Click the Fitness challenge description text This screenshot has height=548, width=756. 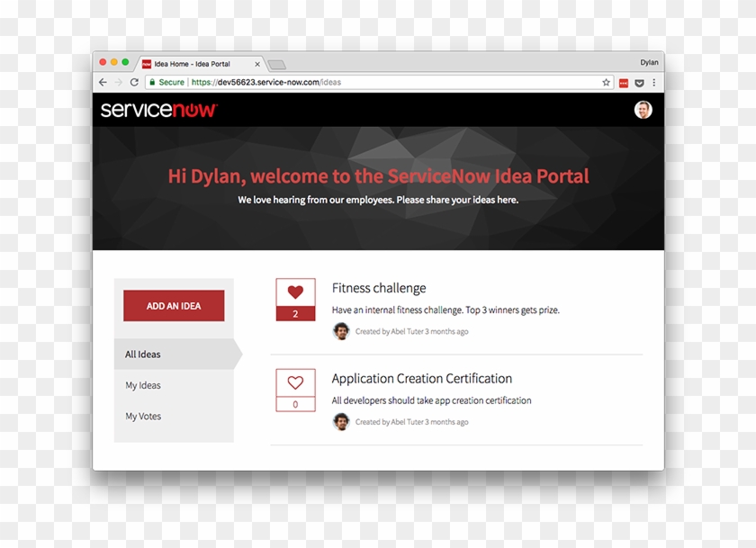click(x=445, y=310)
